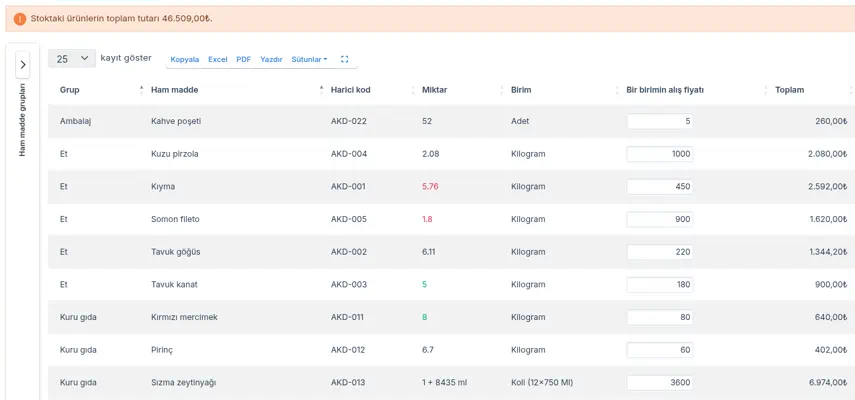Click code AKD-013
Image resolution: width=855 pixels, height=400 pixels.
[x=348, y=383]
